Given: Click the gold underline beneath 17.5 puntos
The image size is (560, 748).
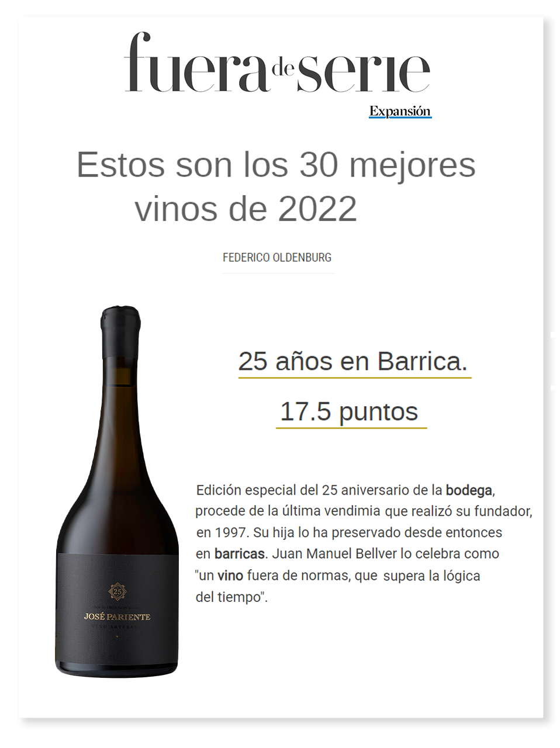Looking at the screenshot, I should (351, 428).
